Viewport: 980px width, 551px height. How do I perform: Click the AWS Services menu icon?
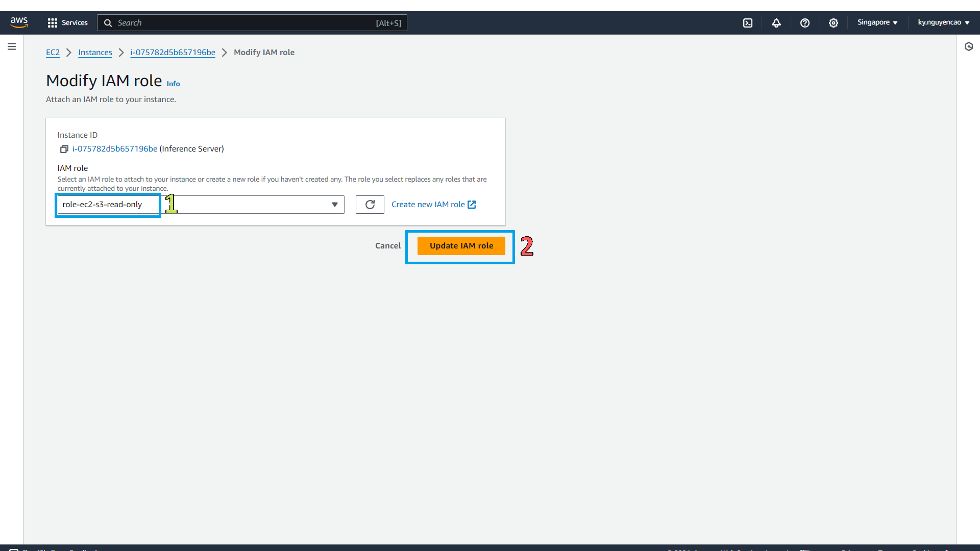(52, 22)
